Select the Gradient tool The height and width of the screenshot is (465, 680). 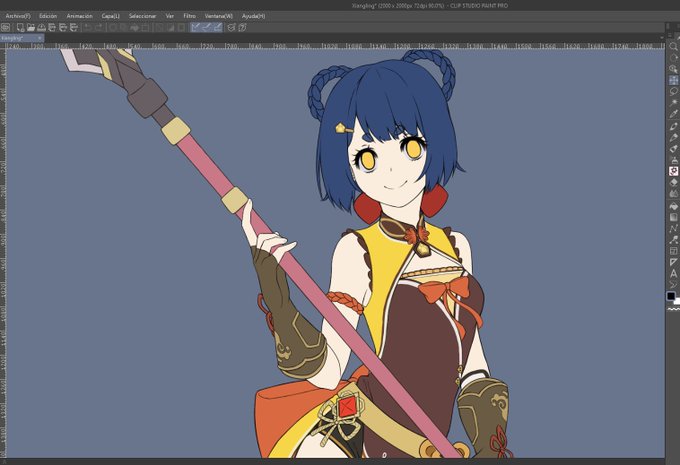coord(673,217)
